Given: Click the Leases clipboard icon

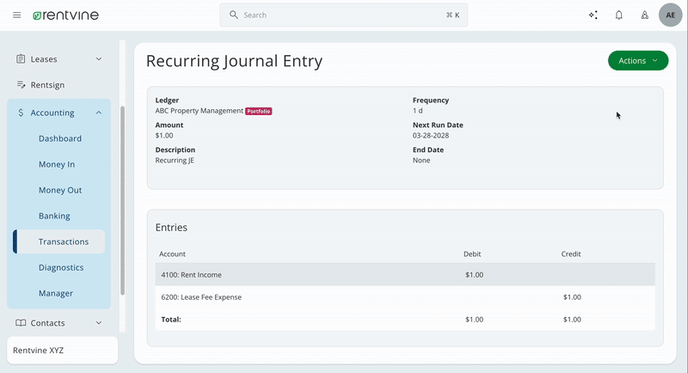Looking at the screenshot, I should (x=21, y=59).
